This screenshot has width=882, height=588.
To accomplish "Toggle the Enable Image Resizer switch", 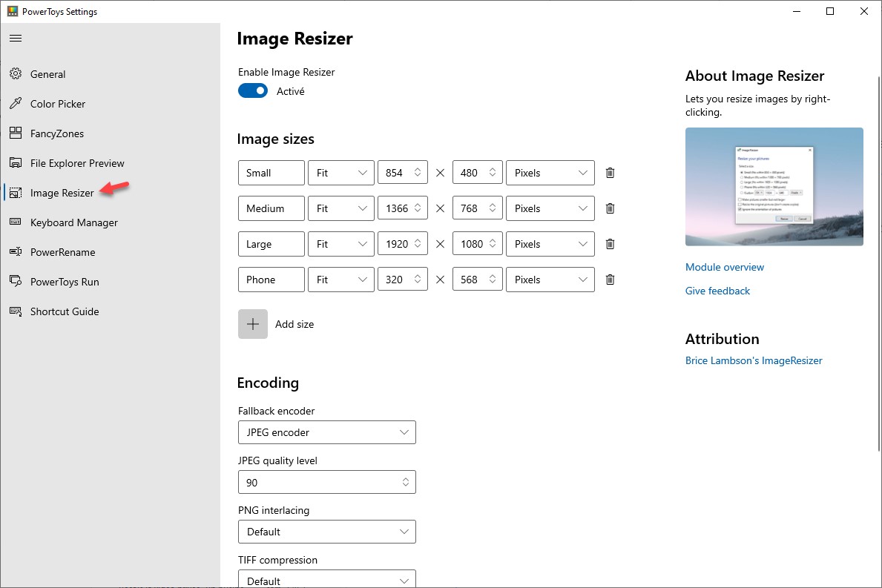I will [253, 91].
